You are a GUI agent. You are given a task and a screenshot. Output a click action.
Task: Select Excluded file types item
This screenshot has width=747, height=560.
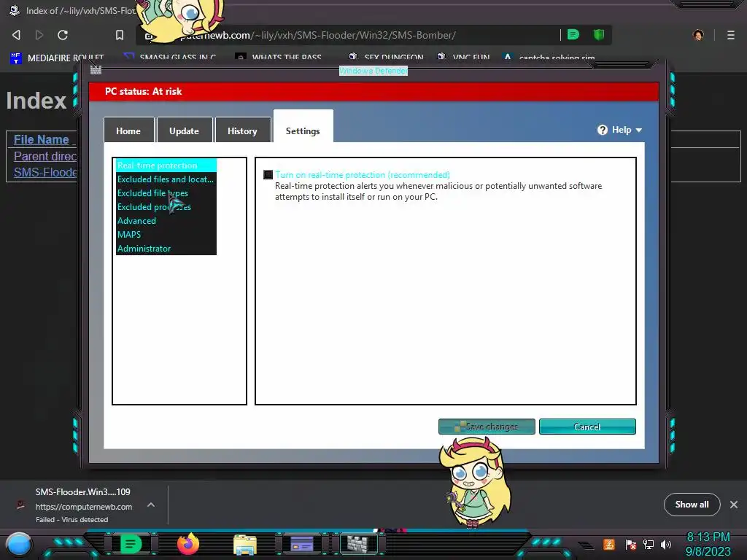click(166, 192)
